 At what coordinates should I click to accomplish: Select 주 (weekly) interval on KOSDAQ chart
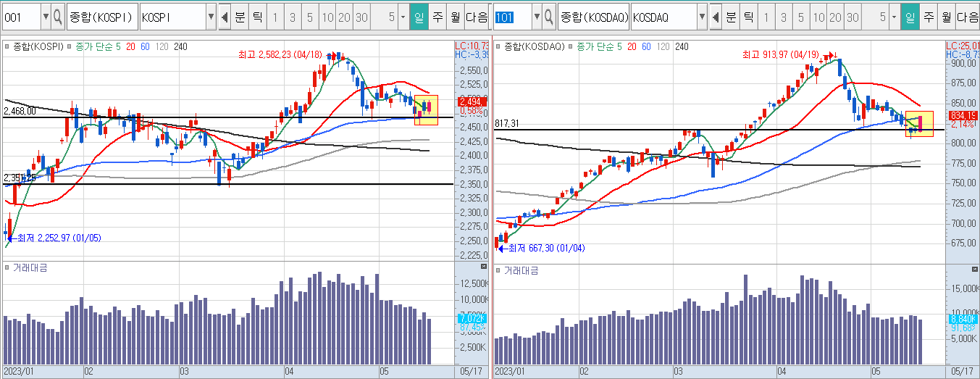pos(929,16)
